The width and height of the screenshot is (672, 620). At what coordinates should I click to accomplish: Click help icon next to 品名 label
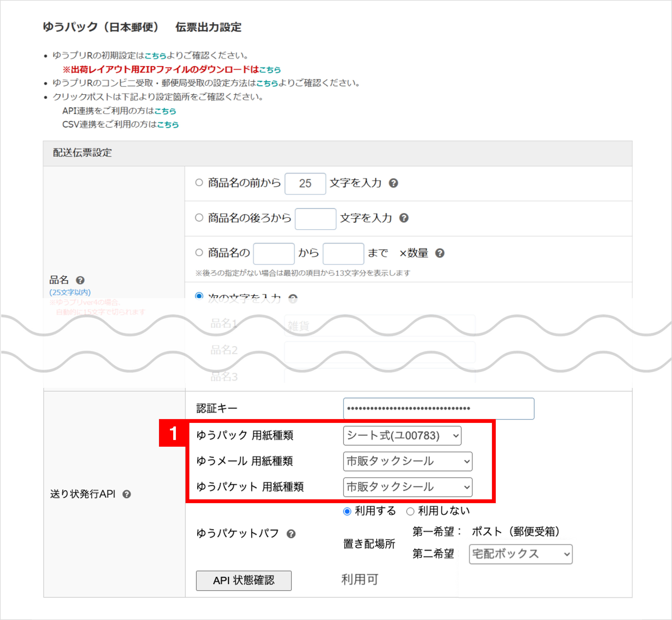coord(80,280)
